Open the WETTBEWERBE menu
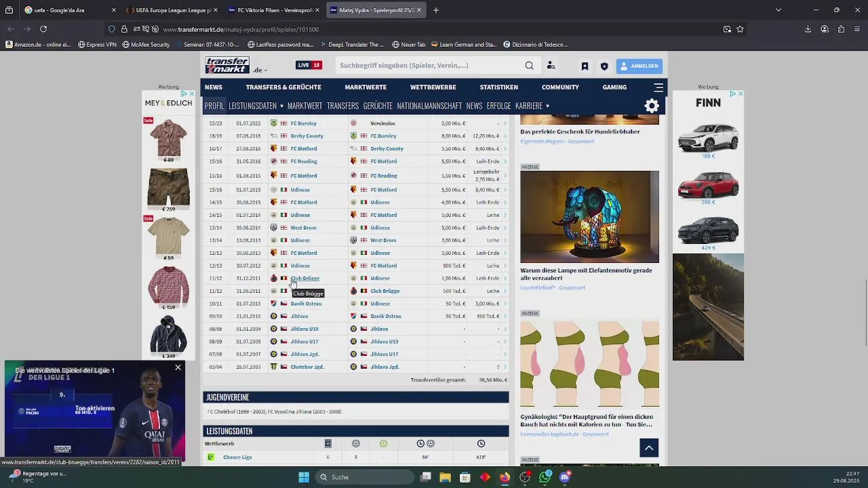 point(433,87)
